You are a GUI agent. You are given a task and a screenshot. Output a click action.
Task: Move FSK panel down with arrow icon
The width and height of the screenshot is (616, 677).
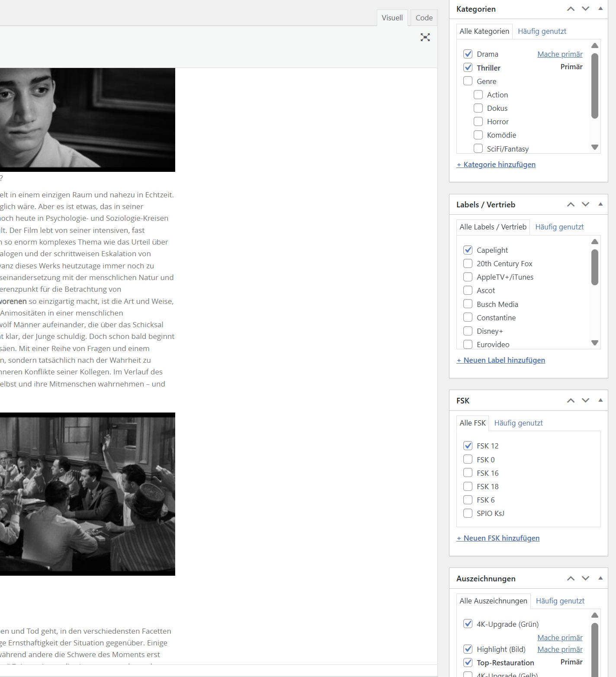[x=585, y=401]
